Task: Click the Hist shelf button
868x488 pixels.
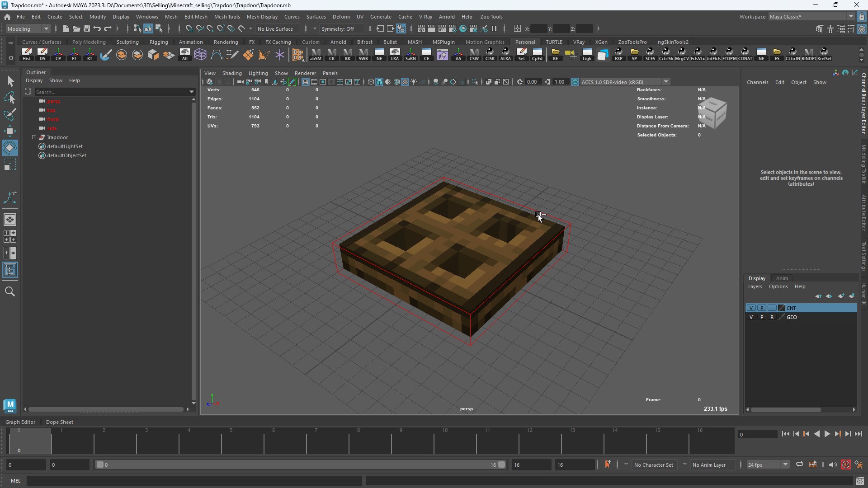Action: point(27,54)
